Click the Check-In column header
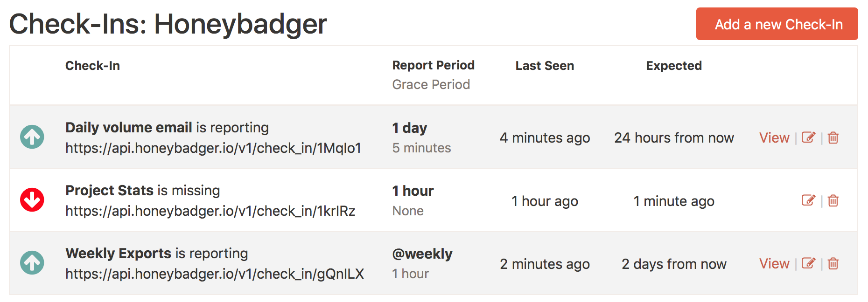The image size is (868, 302). (92, 66)
